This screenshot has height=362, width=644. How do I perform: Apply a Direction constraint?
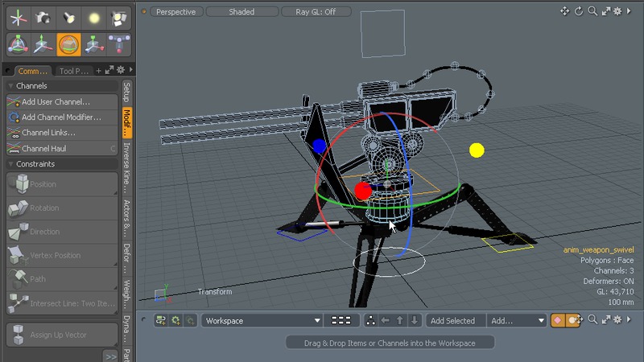(x=62, y=232)
